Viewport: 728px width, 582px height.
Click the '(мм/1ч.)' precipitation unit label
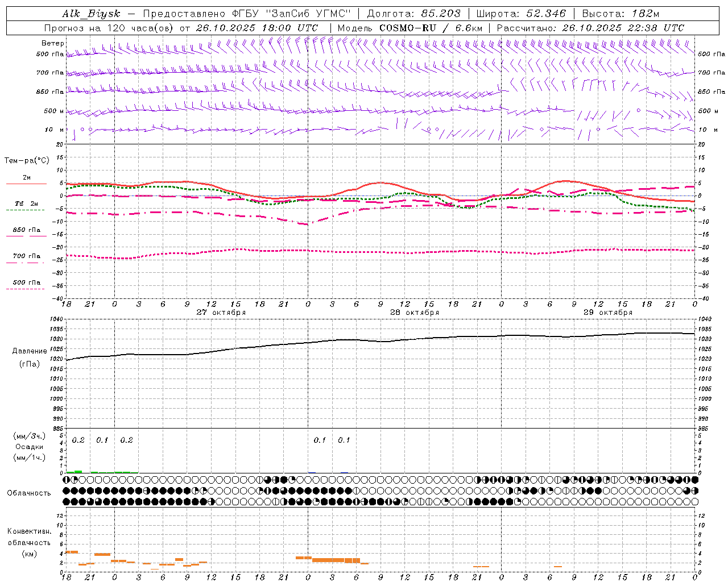[x=30, y=458]
